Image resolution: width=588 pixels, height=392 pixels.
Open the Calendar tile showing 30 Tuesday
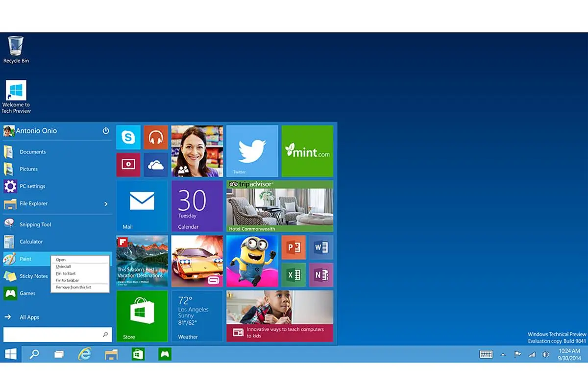click(x=197, y=206)
